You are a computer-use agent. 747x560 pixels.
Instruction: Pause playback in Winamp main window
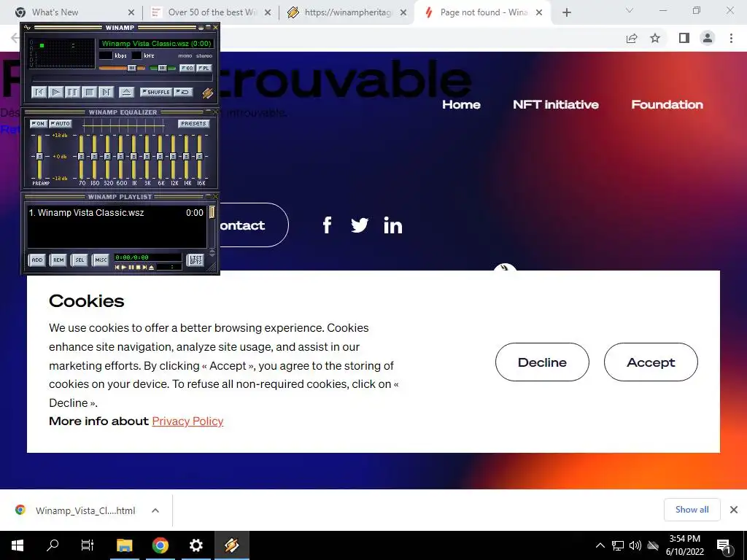coord(72,93)
